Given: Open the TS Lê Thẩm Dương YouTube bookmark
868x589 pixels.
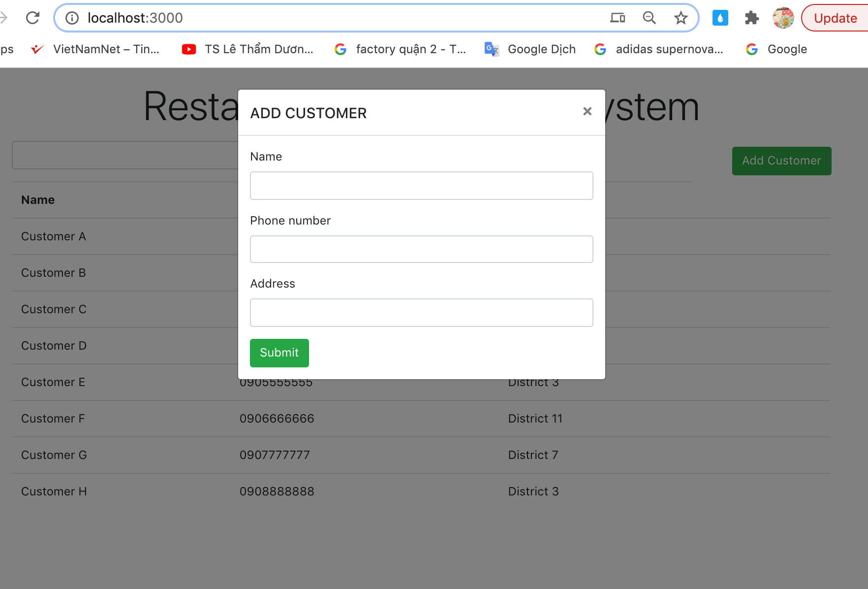Looking at the screenshot, I should pos(248,49).
